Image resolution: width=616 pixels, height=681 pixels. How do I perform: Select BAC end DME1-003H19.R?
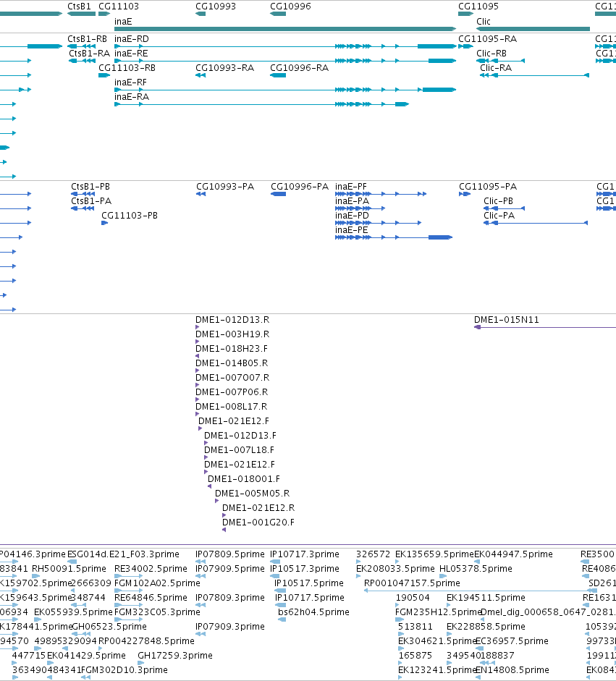[197, 342]
